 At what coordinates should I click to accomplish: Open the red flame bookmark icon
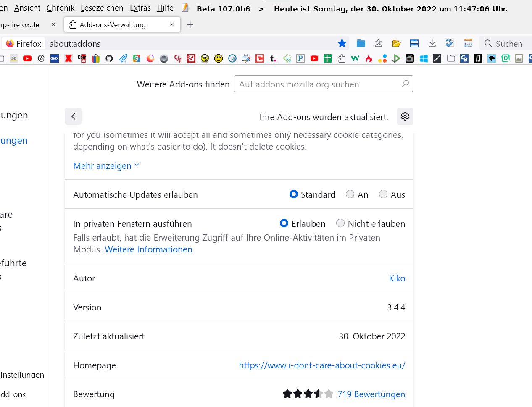point(369,58)
